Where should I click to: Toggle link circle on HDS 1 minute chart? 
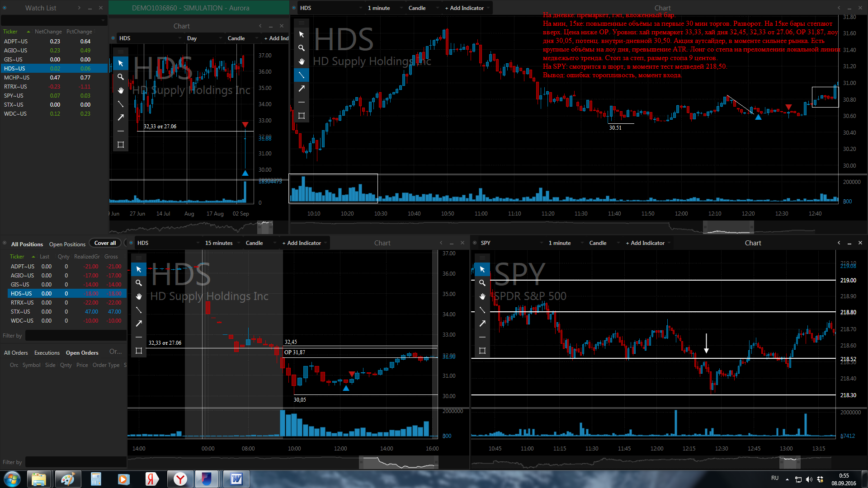(294, 8)
